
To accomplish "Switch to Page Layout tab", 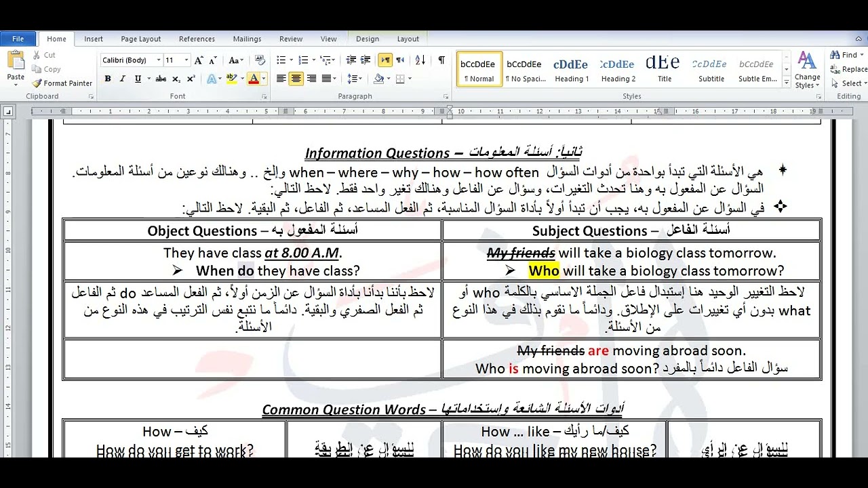I will (x=141, y=39).
